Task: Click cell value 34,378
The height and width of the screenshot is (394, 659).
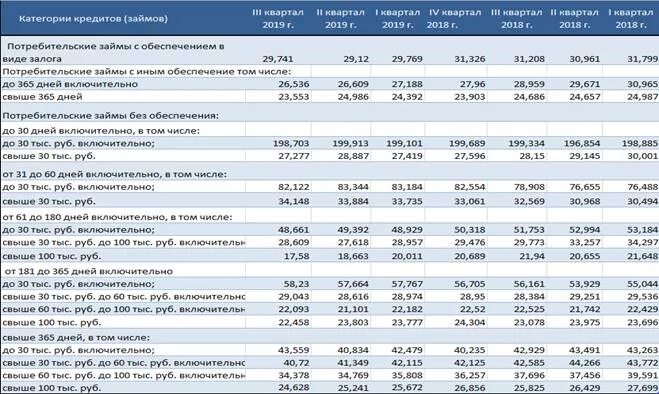Action: [x=293, y=375]
